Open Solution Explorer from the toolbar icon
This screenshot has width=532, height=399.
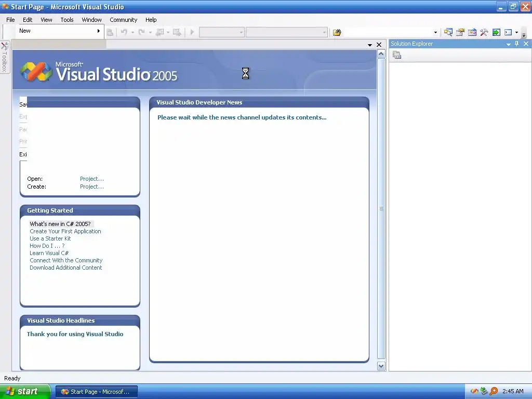[448, 33]
